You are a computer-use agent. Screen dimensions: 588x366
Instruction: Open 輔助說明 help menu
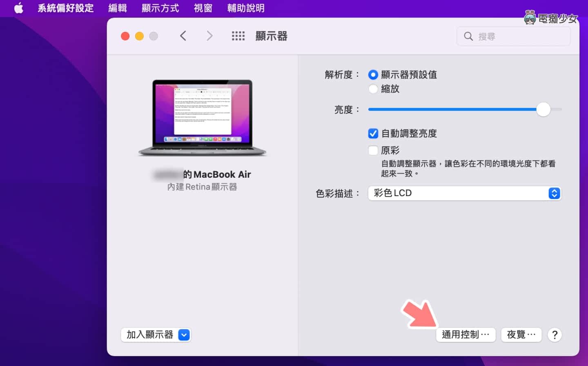[246, 8]
